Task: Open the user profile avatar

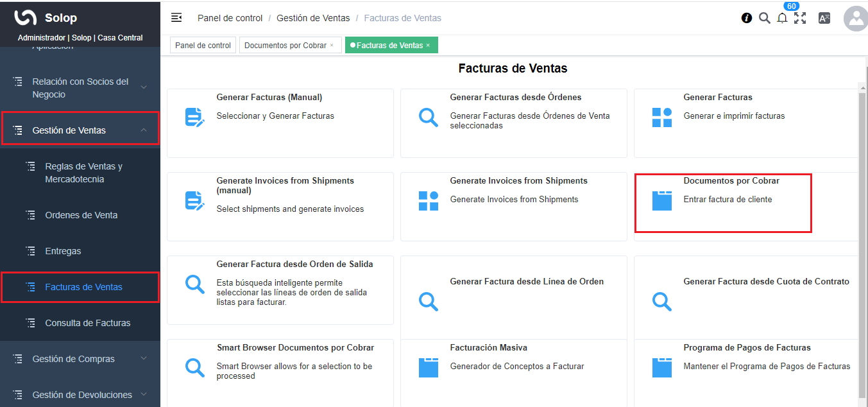Action: coord(856,19)
